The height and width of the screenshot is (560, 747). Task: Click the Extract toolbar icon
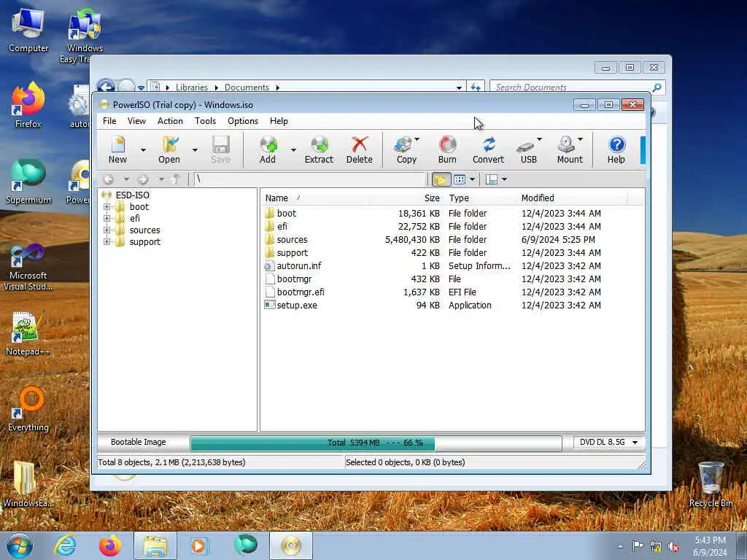pos(320,149)
